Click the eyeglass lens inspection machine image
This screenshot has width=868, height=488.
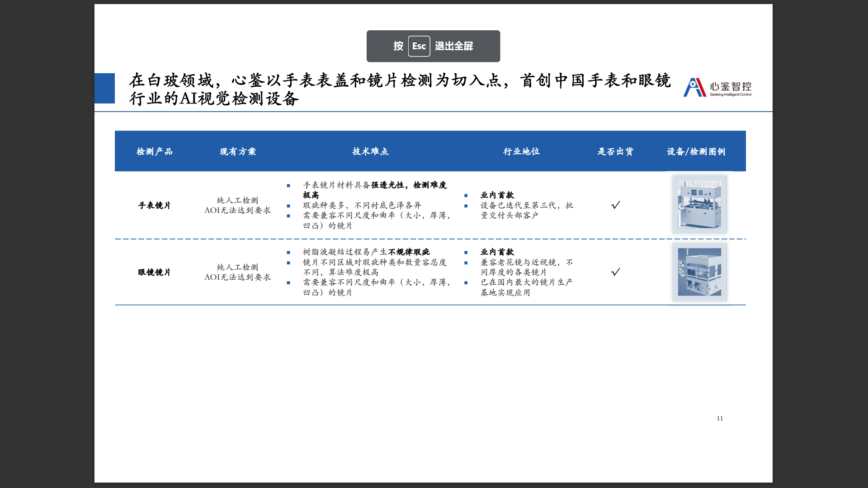pyautogui.click(x=699, y=272)
